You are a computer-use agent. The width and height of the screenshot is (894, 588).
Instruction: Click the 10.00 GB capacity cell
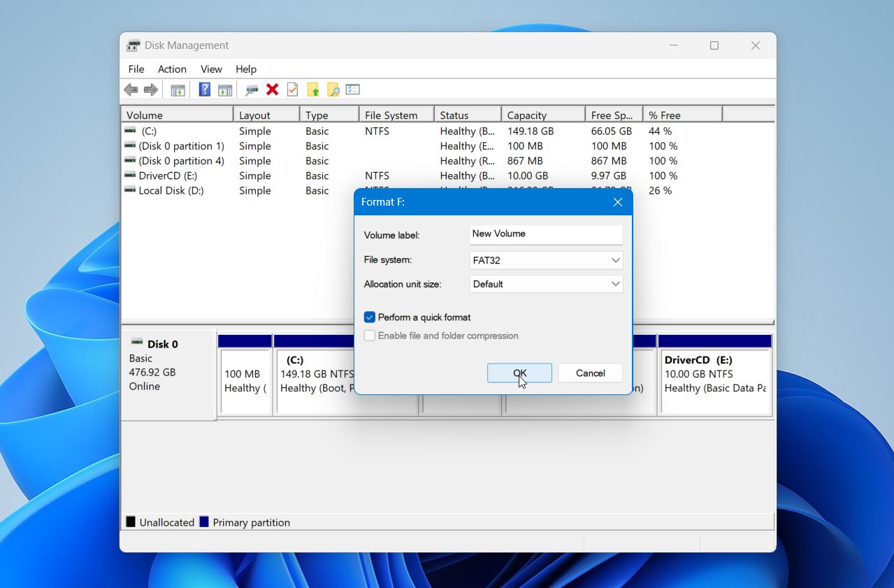[x=528, y=175]
